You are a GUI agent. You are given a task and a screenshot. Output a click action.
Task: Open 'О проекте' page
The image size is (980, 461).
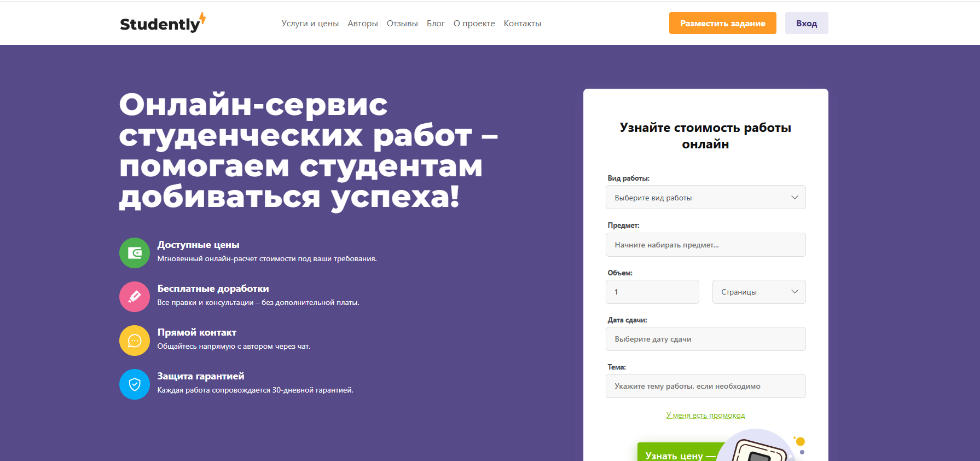[x=474, y=24]
